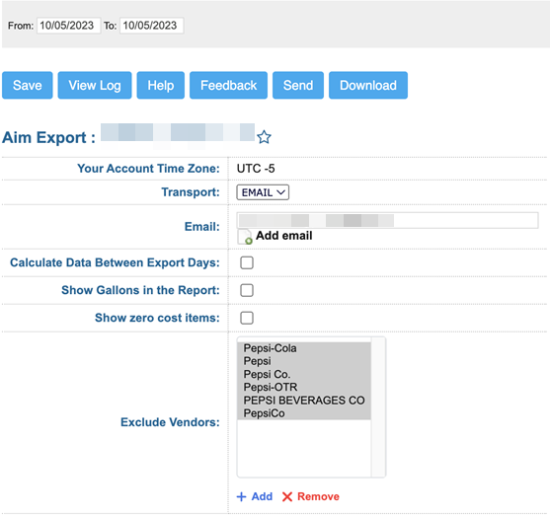Open View Log
Screen dimensions: 550x515
(x=95, y=85)
